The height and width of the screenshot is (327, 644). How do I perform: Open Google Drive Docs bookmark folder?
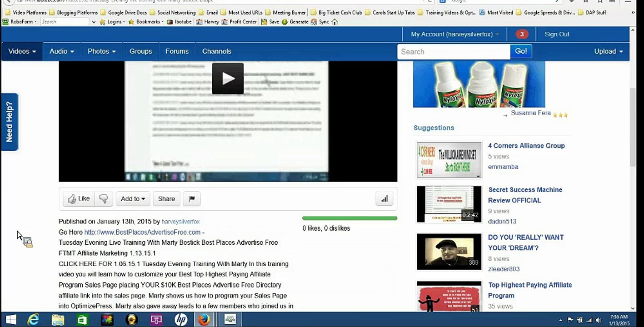pos(123,13)
